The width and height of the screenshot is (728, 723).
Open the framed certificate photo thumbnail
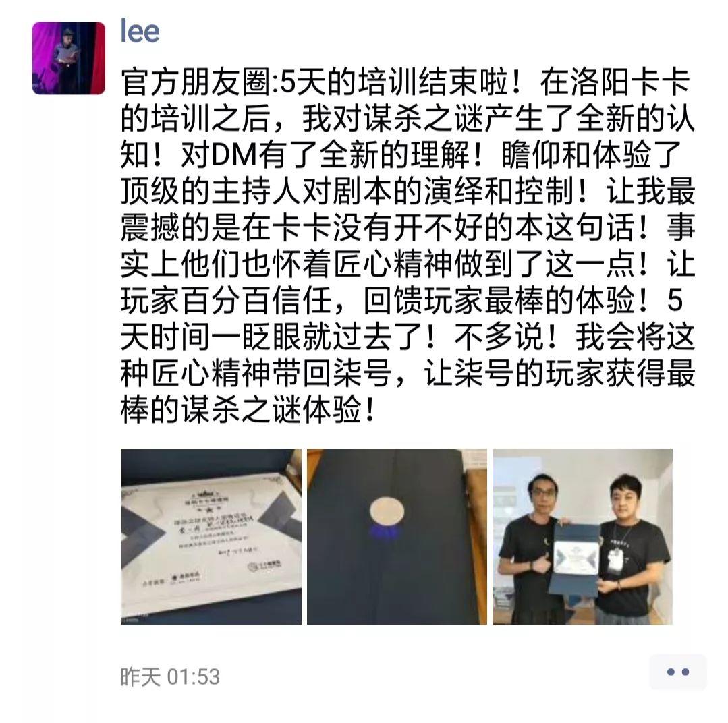(211, 536)
